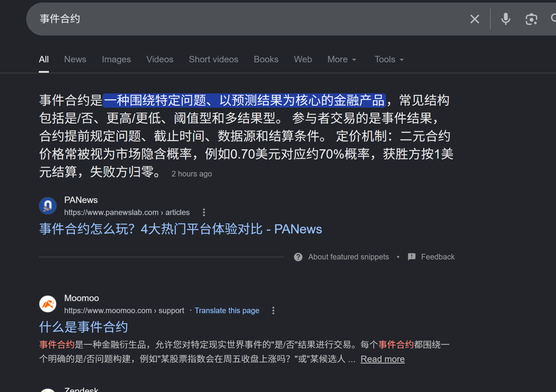Select the Short videos tab
556x392 pixels.
[x=213, y=59]
